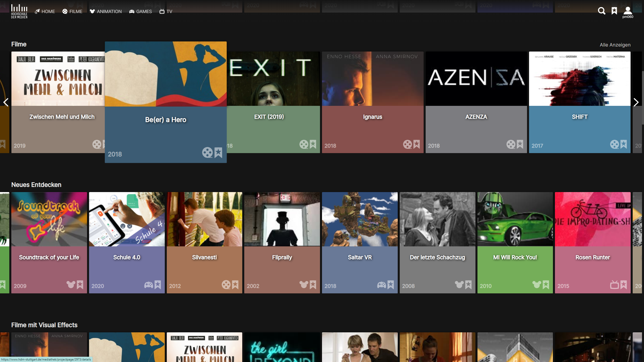This screenshot has width=644, height=362.
Task: Click film reel icon on AZENZA card
Action: click(x=511, y=144)
